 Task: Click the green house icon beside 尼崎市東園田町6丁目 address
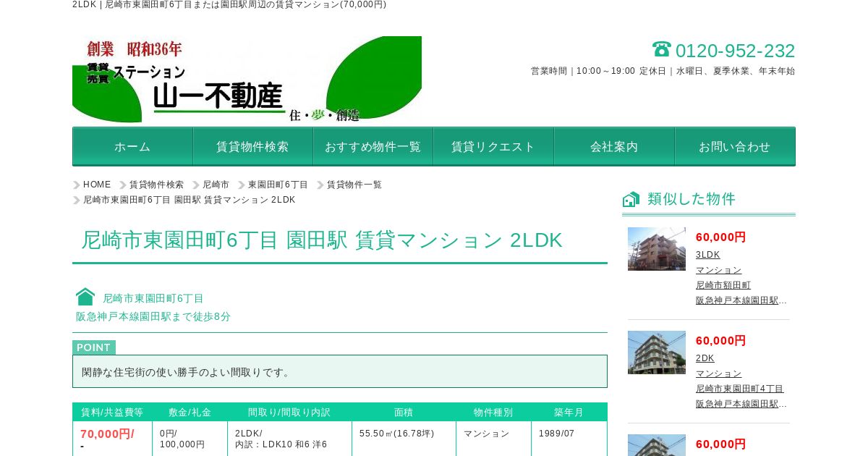pos(85,297)
